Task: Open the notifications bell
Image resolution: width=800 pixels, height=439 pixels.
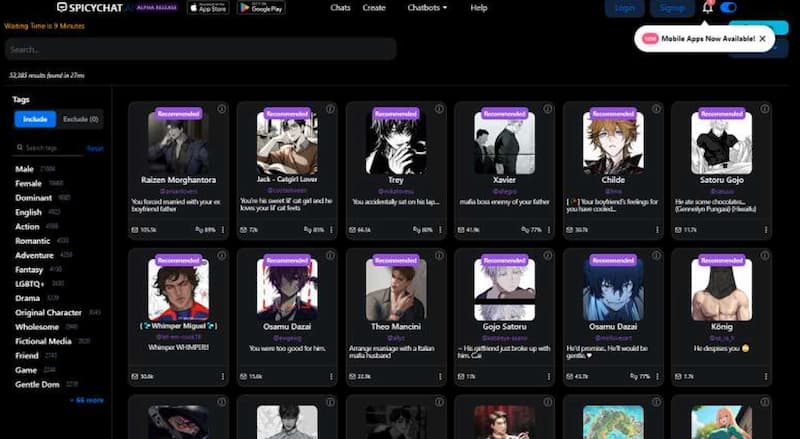Action: [707, 8]
